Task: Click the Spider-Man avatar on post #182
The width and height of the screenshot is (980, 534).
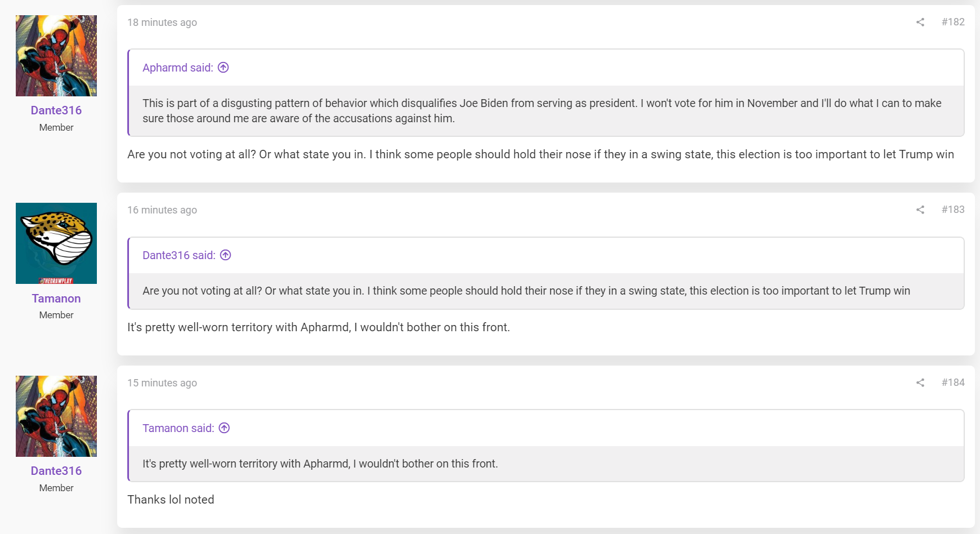Action: (56, 56)
